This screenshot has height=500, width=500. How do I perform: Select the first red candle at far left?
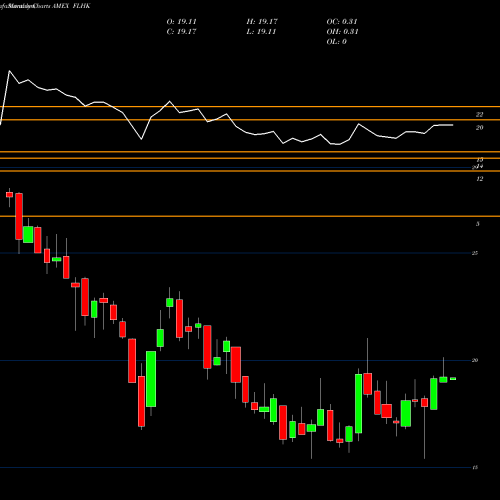pyautogui.click(x=9, y=195)
